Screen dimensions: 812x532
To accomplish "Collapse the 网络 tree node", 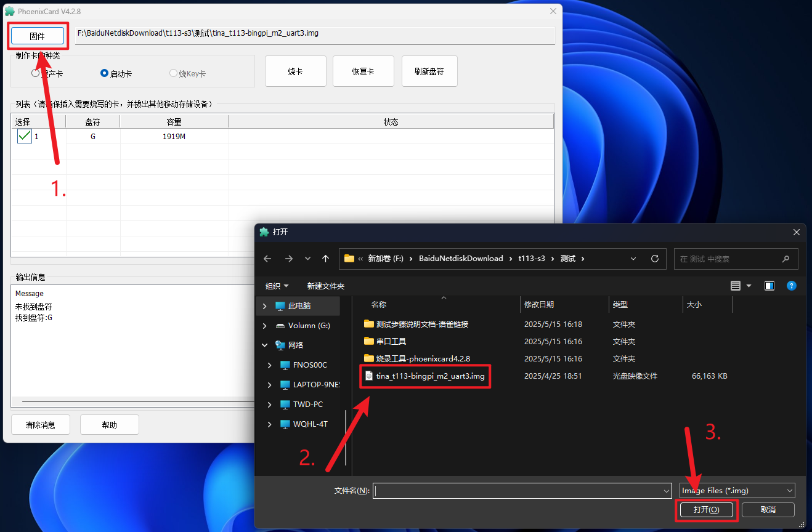I will [x=265, y=345].
